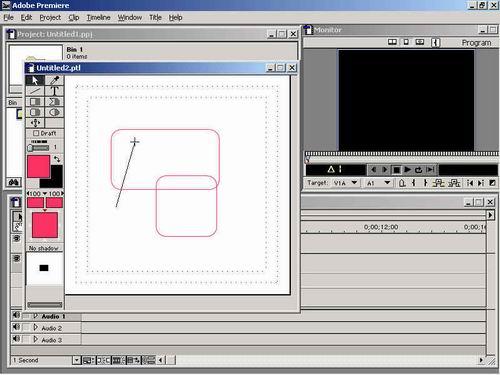Mute the Audio 3 speaker icon
This screenshot has width=500, height=375.
pos(16,339)
